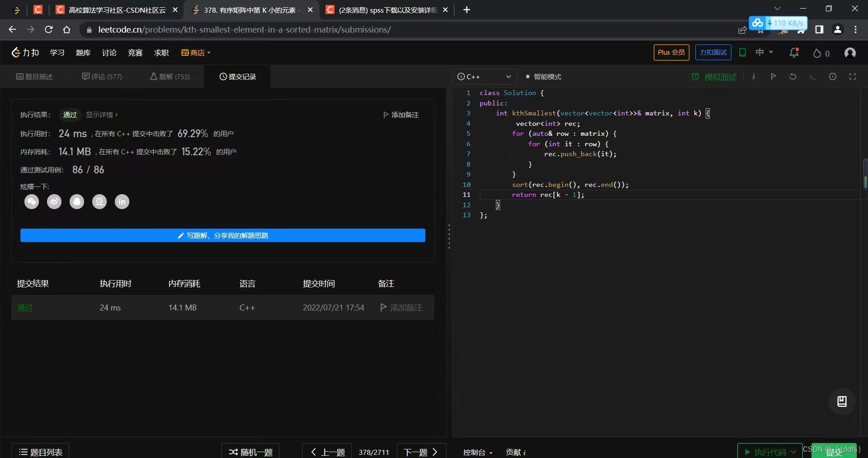
Task: Open the C++ language dropdown
Action: [484, 76]
